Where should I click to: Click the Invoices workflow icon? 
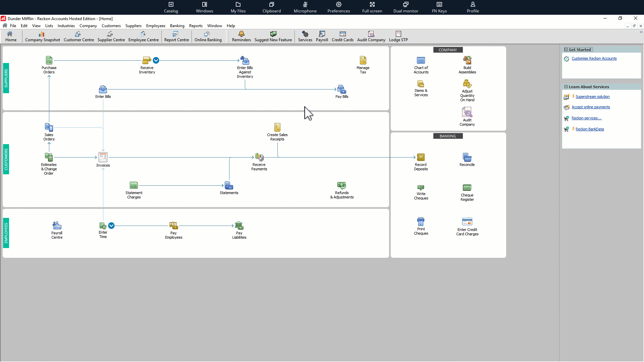103,157
